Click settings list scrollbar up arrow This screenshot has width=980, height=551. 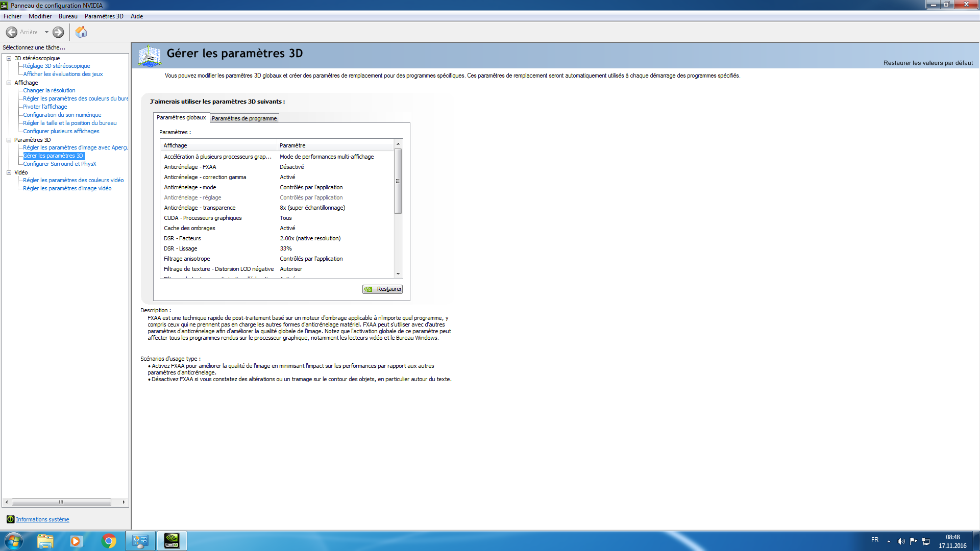(x=398, y=144)
